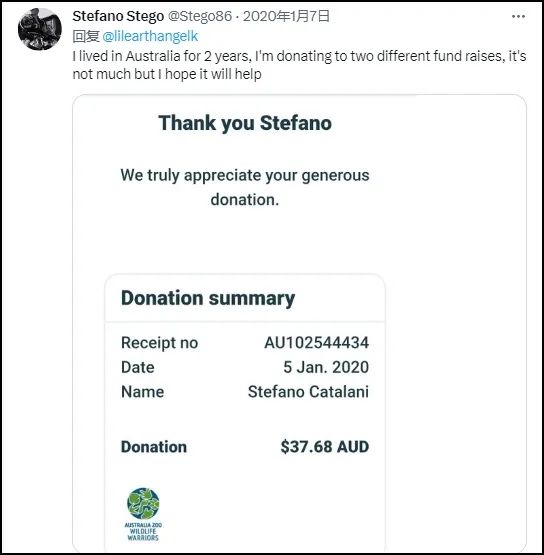This screenshot has height=555, width=544.
Task: Click the @Stego86 handle
Action: click(x=200, y=16)
